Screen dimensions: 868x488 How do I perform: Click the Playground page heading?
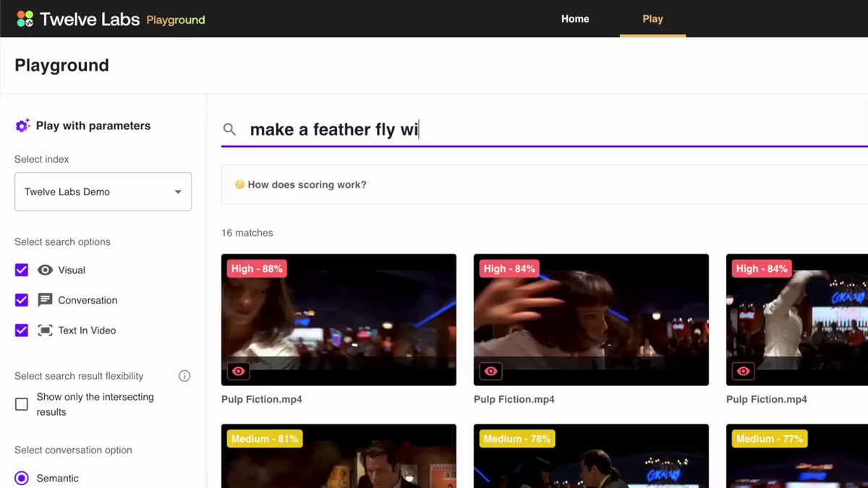[61, 65]
